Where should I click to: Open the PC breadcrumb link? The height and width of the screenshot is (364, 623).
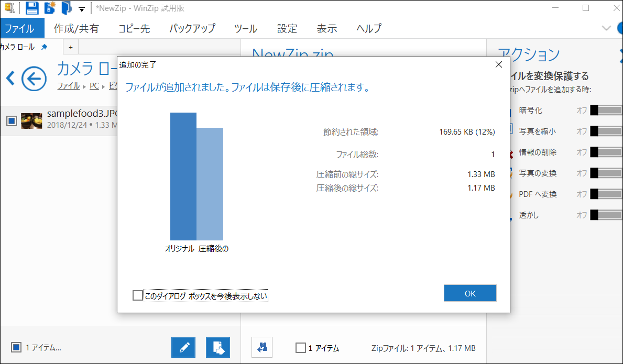pos(94,85)
